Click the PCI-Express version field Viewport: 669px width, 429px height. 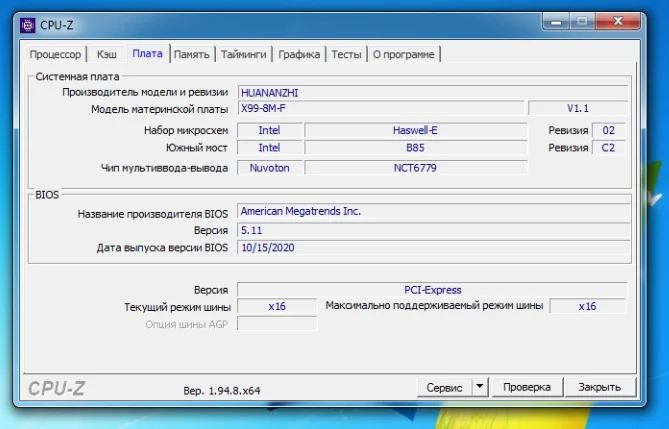click(x=432, y=290)
